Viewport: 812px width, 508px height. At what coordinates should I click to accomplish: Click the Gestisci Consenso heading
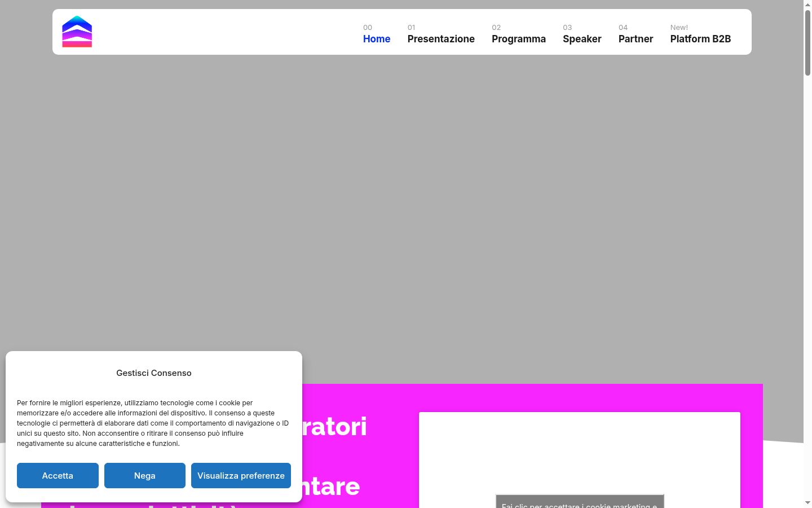coord(154,373)
